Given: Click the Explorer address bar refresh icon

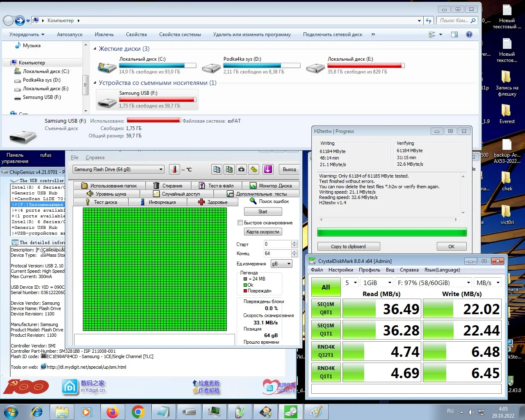Looking at the screenshot, I should (x=429, y=21).
